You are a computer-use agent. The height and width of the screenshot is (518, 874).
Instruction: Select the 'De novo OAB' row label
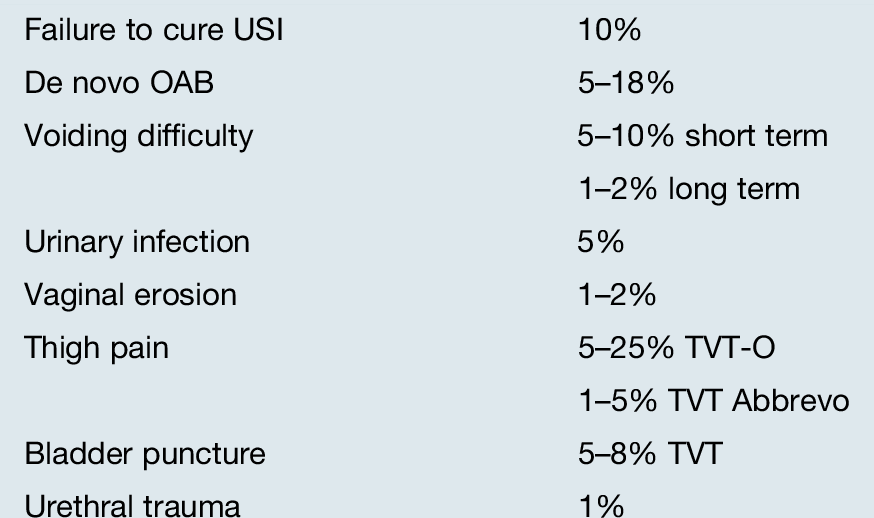click(119, 83)
